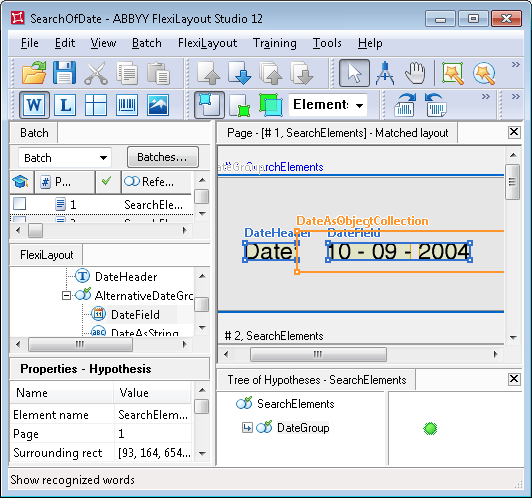Click the Save floppy disk icon

pos(64,73)
